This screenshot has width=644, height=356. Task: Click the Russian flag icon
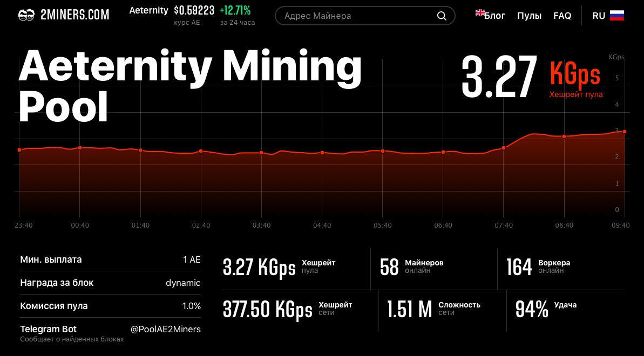[x=617, y=16]
